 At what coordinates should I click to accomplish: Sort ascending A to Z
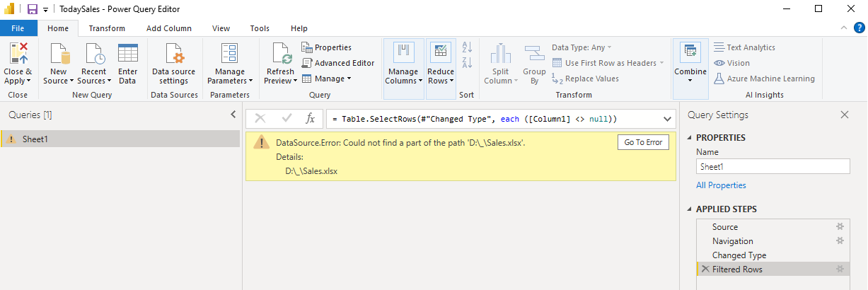point(467,47)
